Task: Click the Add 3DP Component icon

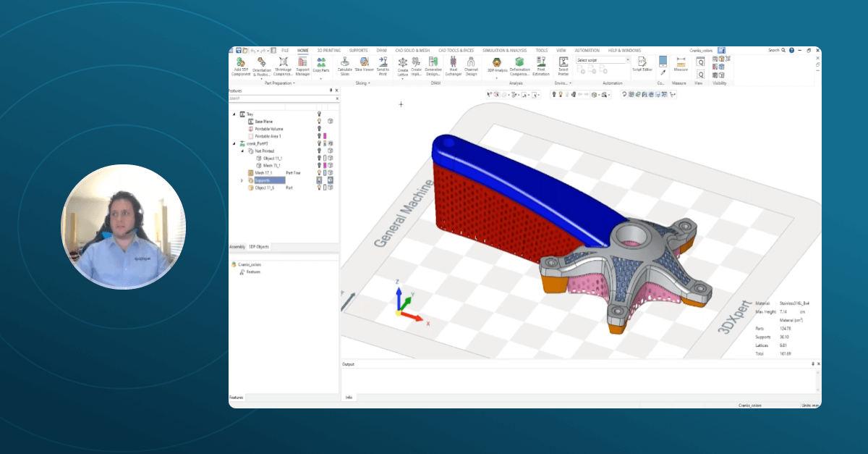Action: click(241, 64)
